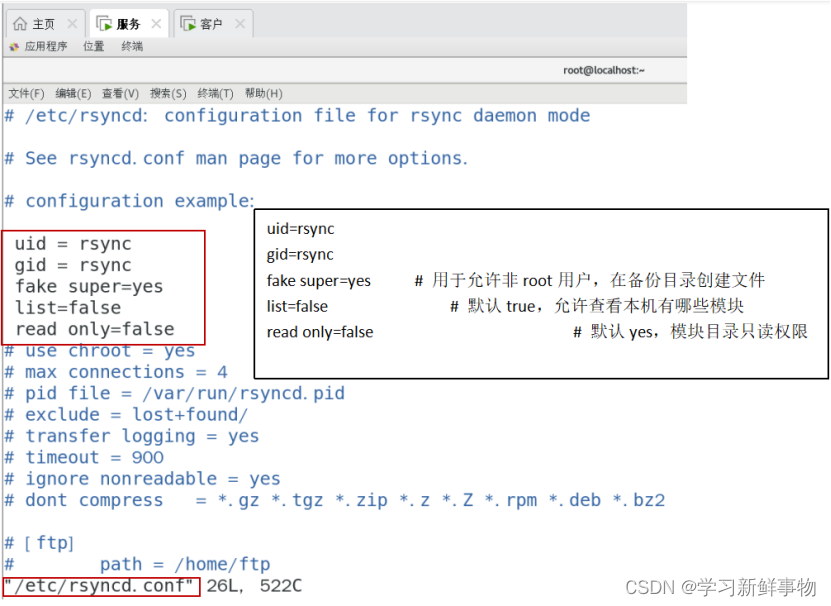
Task: Close the 主页 tab with its X icon
Action: tap(70, 23)
